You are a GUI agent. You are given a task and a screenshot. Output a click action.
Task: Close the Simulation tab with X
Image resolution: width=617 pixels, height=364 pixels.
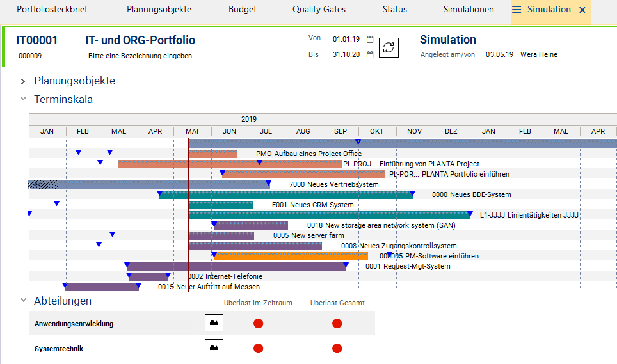[582, 10]
